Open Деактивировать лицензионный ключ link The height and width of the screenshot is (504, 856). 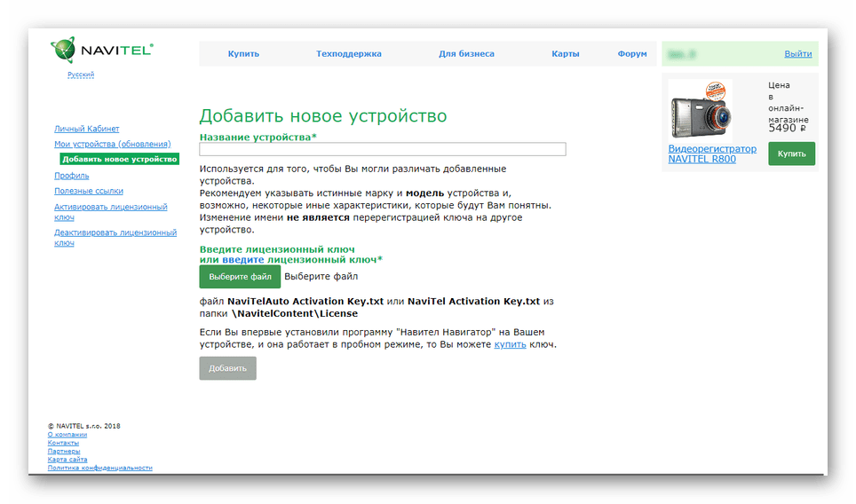click(115, 238)
